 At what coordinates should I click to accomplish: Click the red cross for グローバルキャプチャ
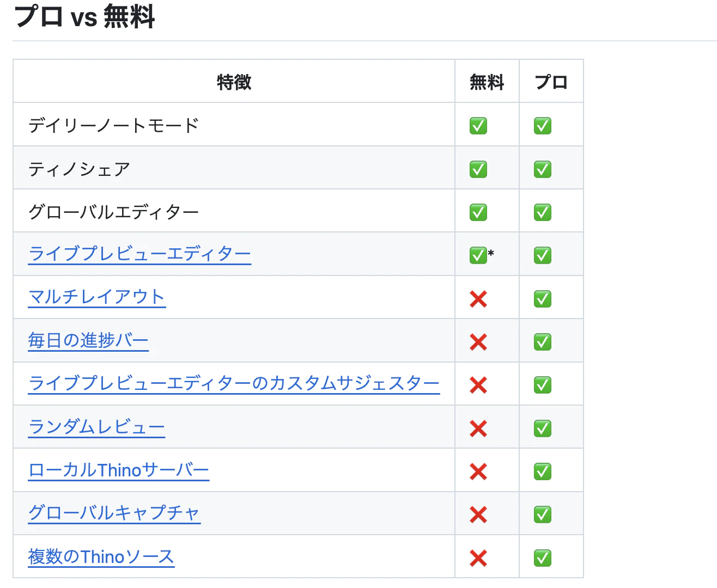click(478, 514)
